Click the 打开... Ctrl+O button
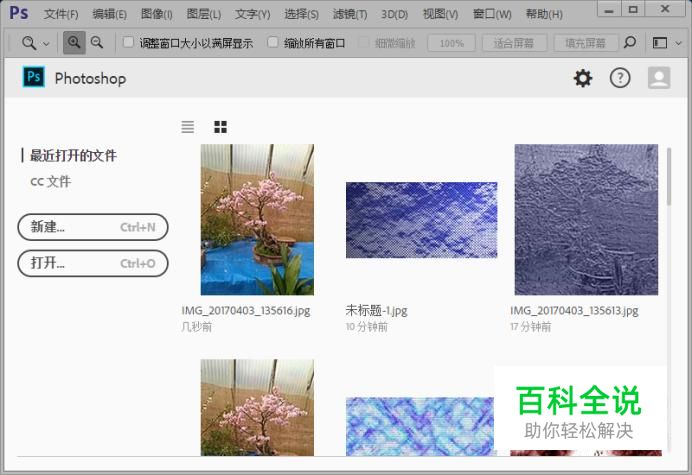Viewport: 692px width, 475px height. click(93, 264)
